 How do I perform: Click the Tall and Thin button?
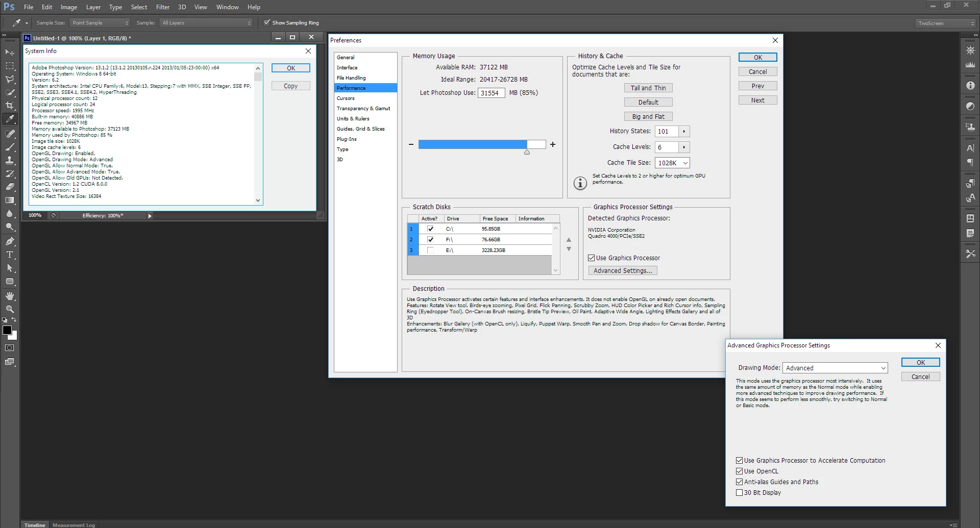tap(648, 88)
